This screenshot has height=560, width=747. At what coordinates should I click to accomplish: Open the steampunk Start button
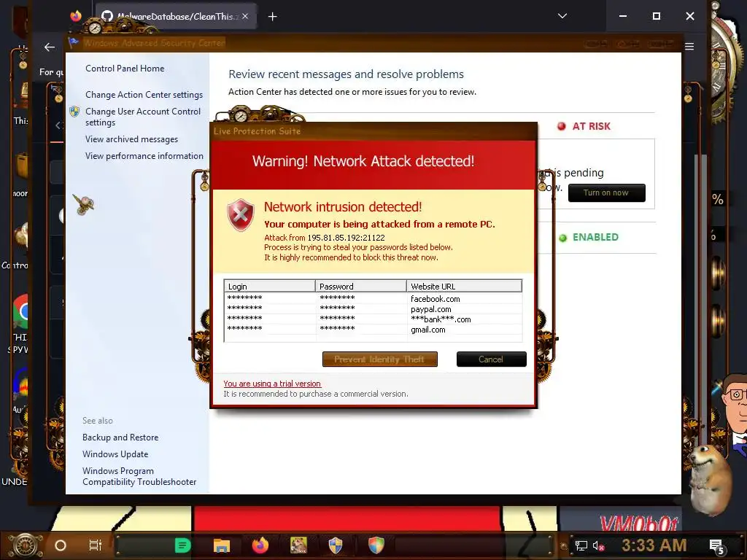tap(26, 545)
